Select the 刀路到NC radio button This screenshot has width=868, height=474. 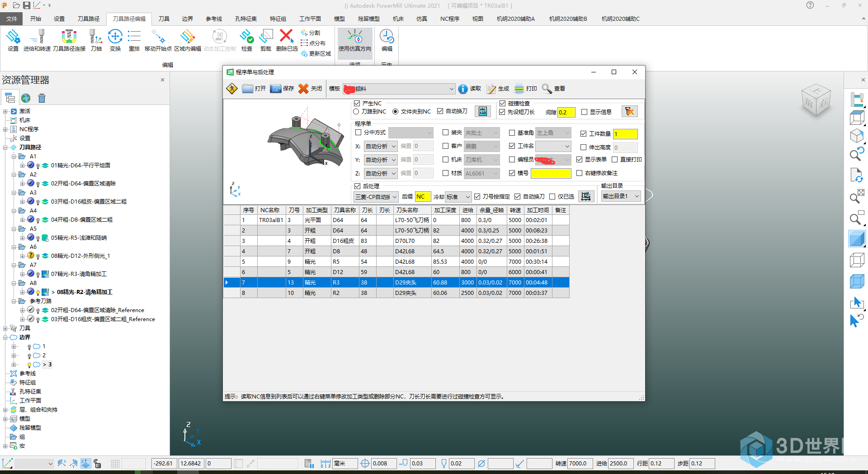(356, 111)
